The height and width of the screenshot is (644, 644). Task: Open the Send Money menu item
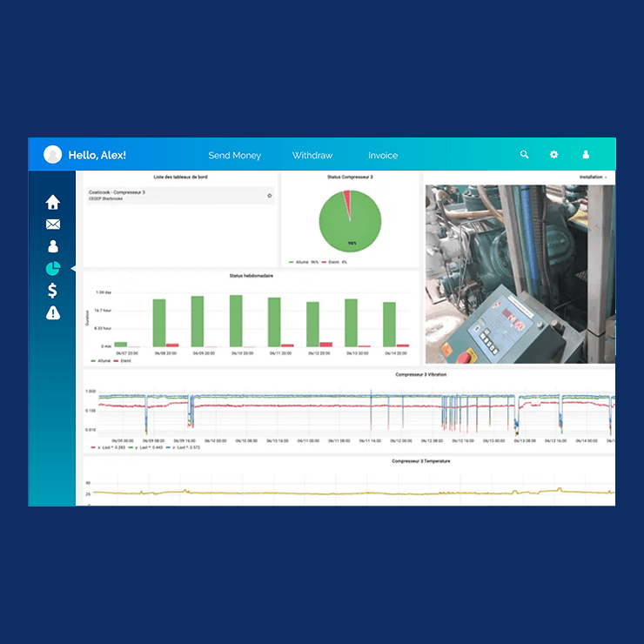point(234,155)
